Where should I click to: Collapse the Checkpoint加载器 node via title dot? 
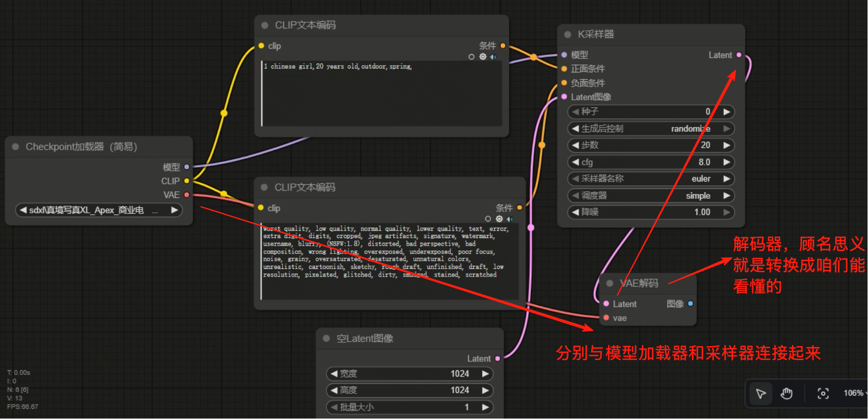pyautogui.click(x=15, y=147)
